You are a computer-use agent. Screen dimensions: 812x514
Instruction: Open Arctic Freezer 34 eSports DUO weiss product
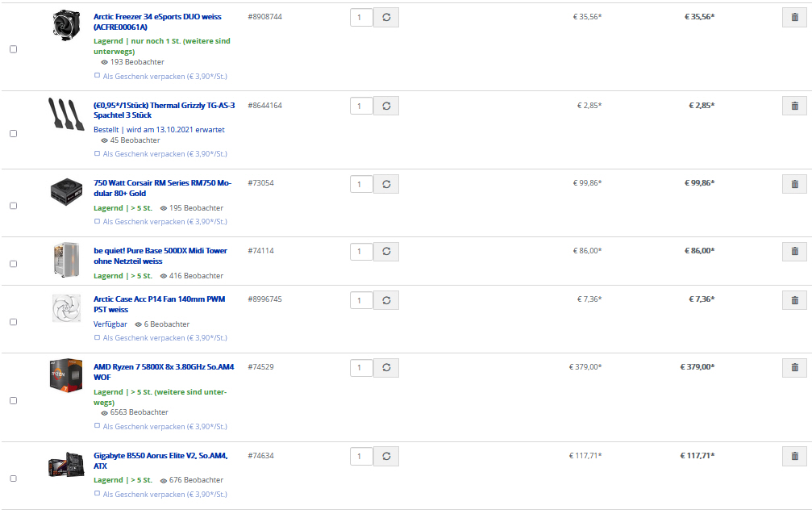[157, 22]
